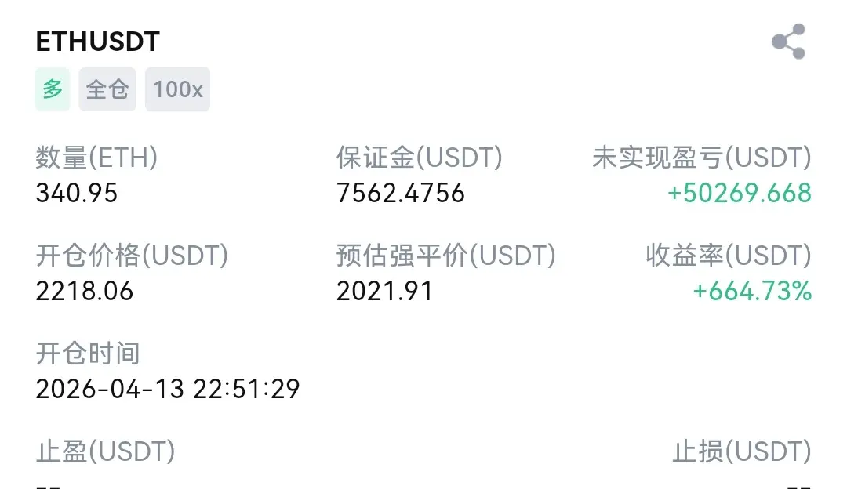Open the 止盈(USDT) take-profit setting

pyautogui.click(x=105, y=451)
